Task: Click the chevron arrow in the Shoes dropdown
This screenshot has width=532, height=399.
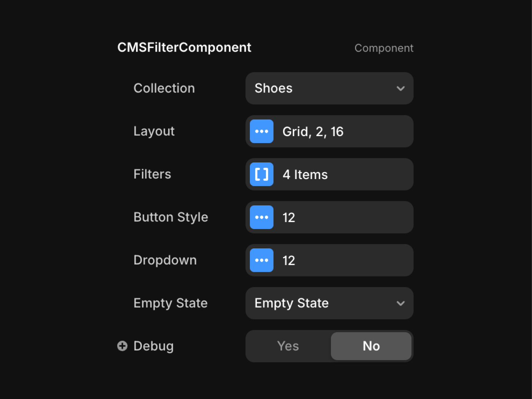Action: point(400,88)
